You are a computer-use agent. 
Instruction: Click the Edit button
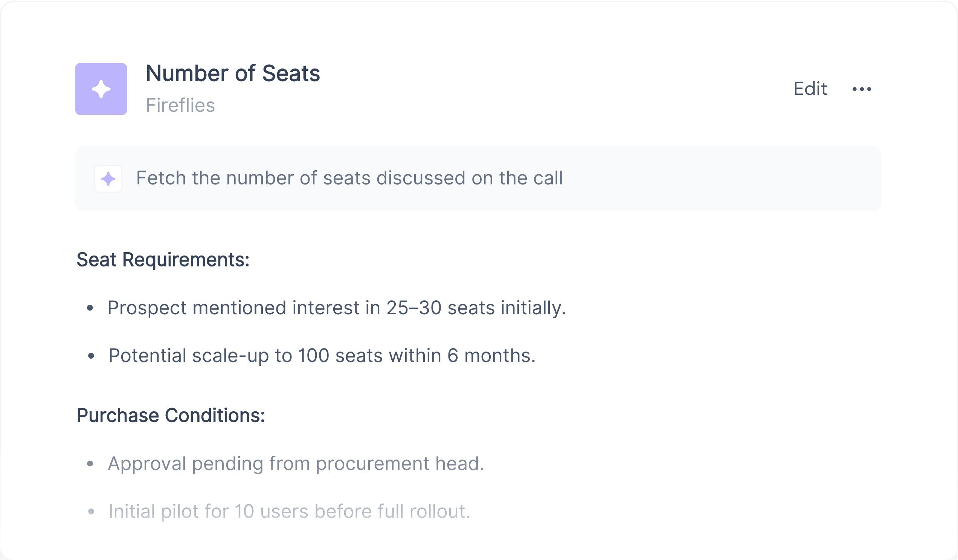810,89
